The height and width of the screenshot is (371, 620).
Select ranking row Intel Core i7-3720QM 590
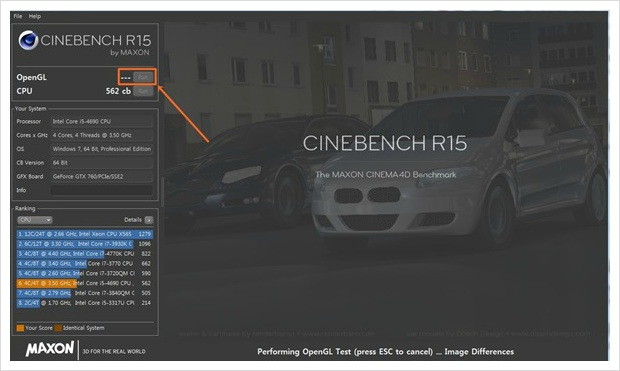[85, 273]
